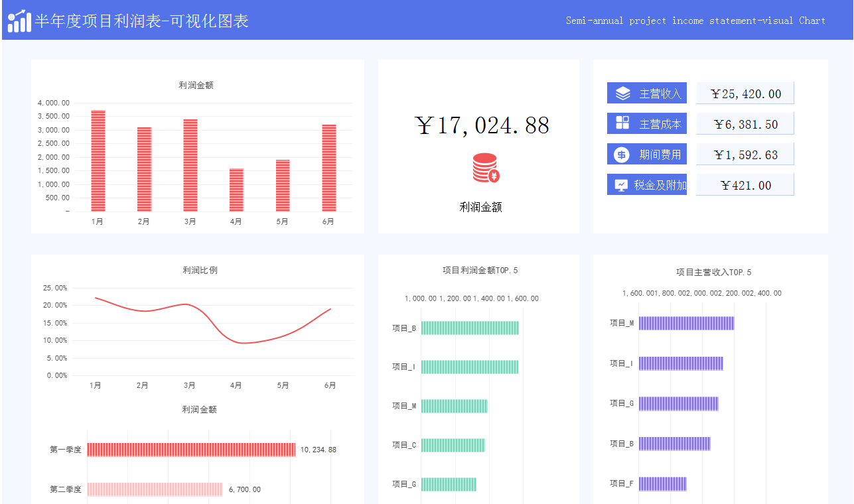Select the 6月 bar in profit chart

329,168
